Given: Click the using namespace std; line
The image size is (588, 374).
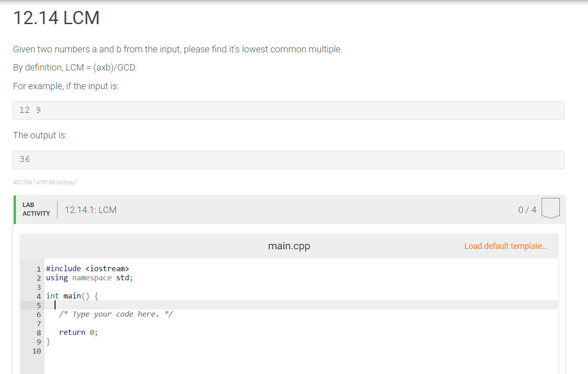Looking at the screenshot, I should 89,278.
